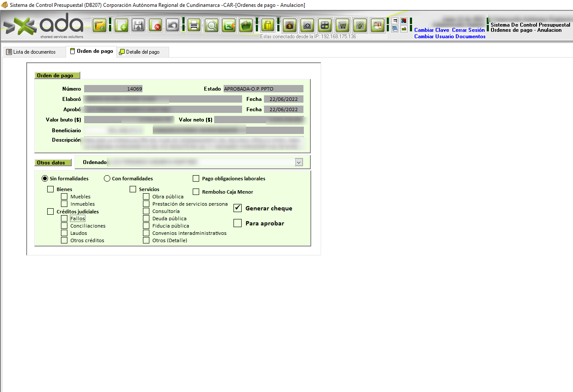
Task: Uncheck the Generar cheque checkbox
Action: 238,208
